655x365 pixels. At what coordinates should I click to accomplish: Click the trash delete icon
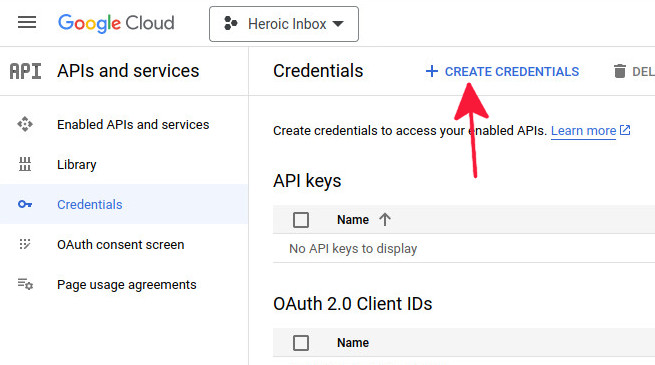click(620, 71)
